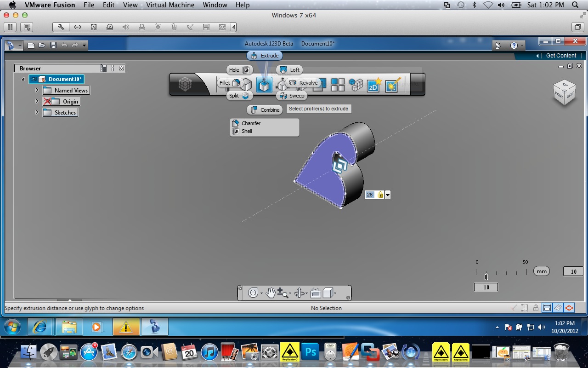Open the 2D star sketch tool
588x368 pixels.
374,85
